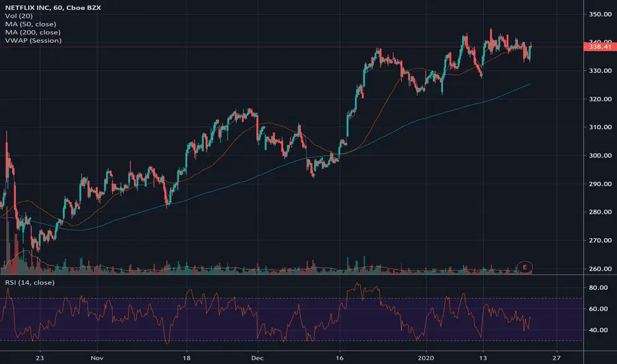617x364 pixels.
Task: Select the MA (50, close) indicator
Action: tap(30, 24)
